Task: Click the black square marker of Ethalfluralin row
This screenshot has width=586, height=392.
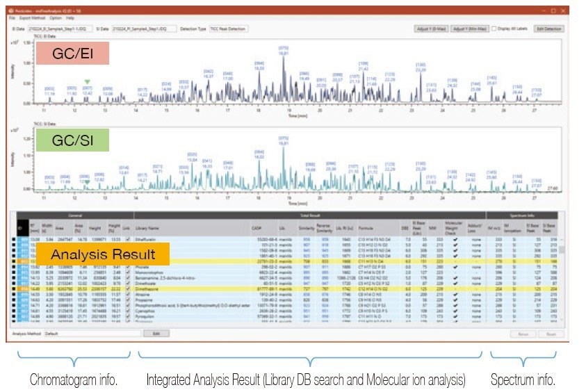Action: (14, 239)
